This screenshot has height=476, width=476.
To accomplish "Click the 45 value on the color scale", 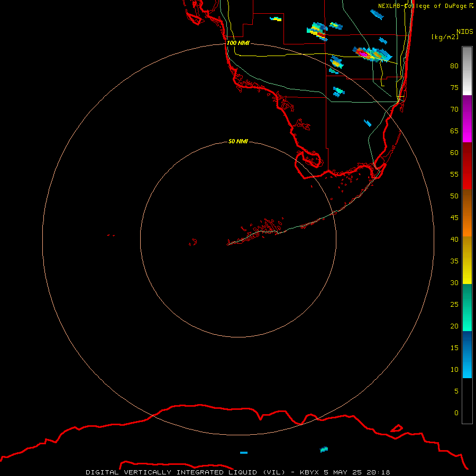I will pyautogui.click(x=454, y=218).
